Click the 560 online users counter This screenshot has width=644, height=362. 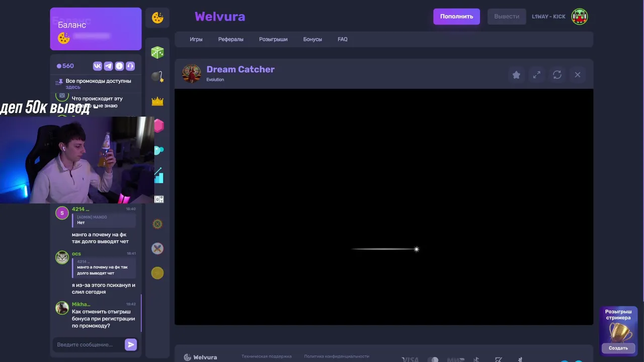point(65,66)
